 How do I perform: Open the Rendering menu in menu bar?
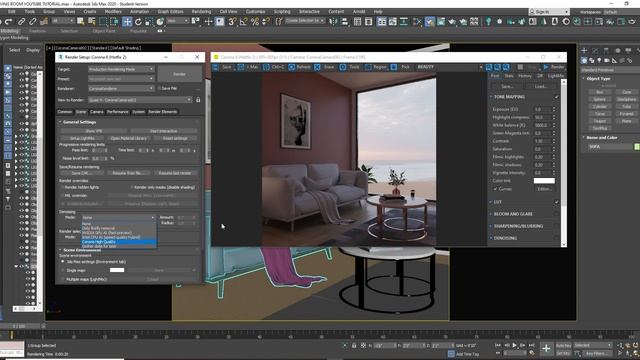(201, 12)
